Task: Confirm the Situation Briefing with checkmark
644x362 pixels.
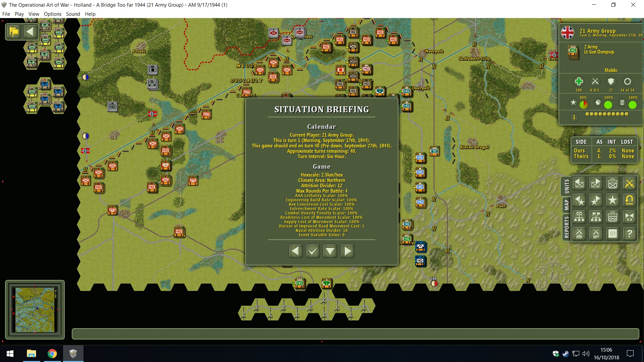Action: [x=313, y=251]
